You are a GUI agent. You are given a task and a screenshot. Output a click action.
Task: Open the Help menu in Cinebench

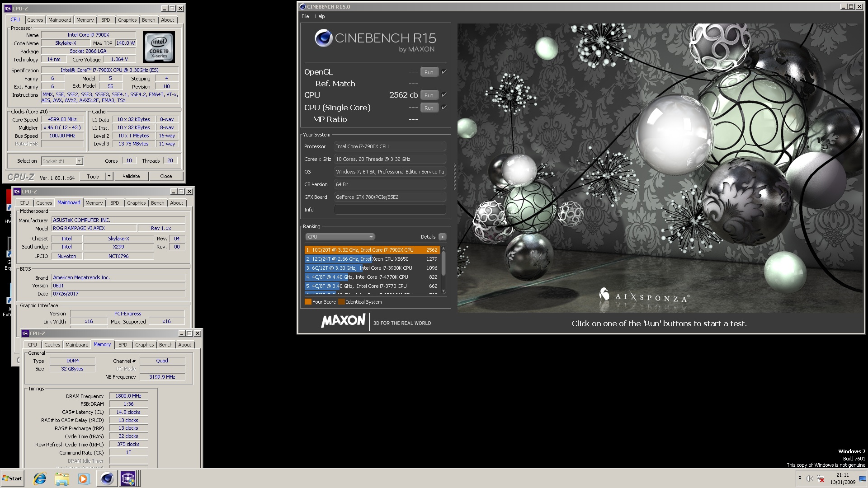320,16
